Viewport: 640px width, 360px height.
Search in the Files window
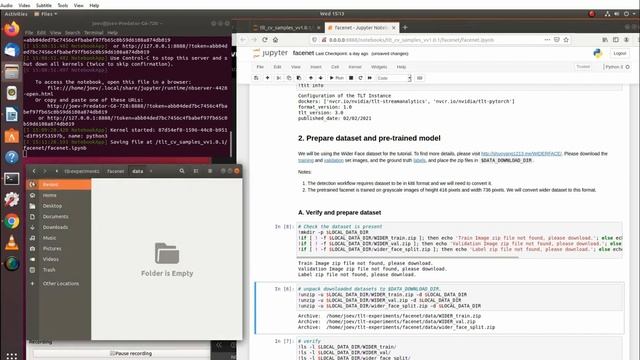coord(182,171)
